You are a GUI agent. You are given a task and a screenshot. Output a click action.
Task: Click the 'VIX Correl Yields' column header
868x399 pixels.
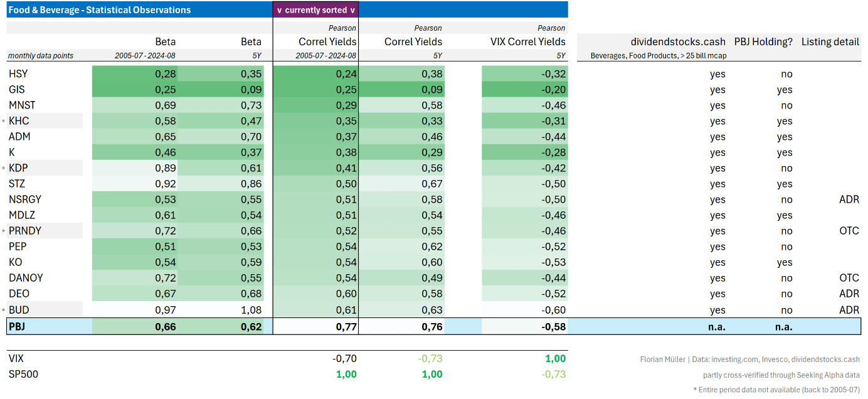coord(528,42)
